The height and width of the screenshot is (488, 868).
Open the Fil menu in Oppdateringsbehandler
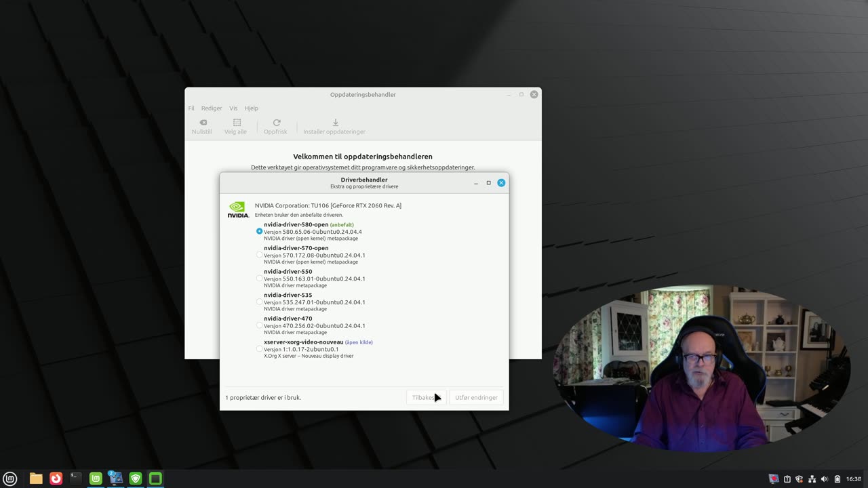[x=191, y=108]
